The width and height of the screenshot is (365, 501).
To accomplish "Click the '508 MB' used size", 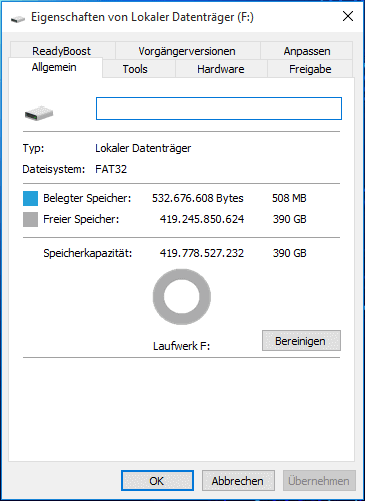I will point(289,198).
